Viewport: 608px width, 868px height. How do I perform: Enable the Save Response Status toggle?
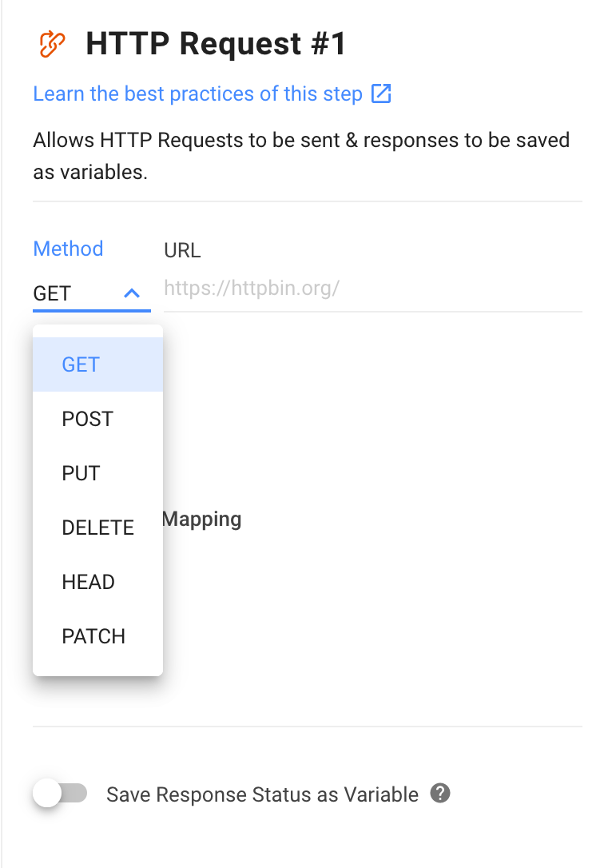(x=61, y=794)
